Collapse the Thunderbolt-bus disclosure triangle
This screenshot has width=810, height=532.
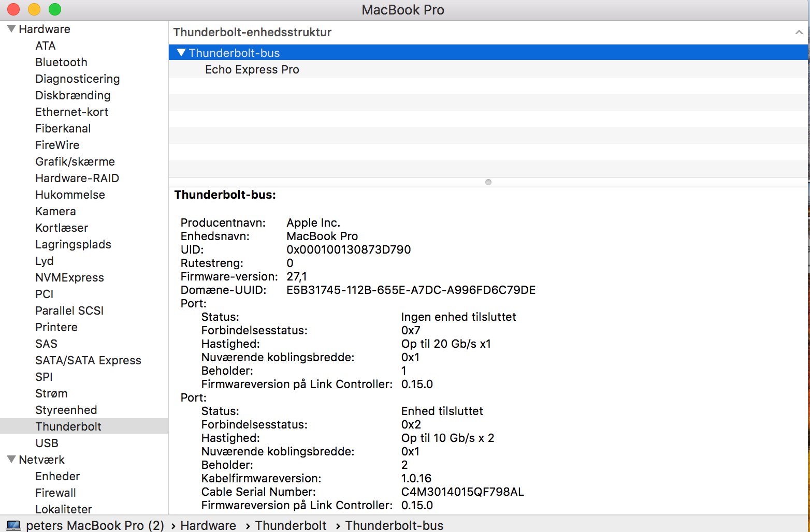pyautogui.click(x=181, y=53)
